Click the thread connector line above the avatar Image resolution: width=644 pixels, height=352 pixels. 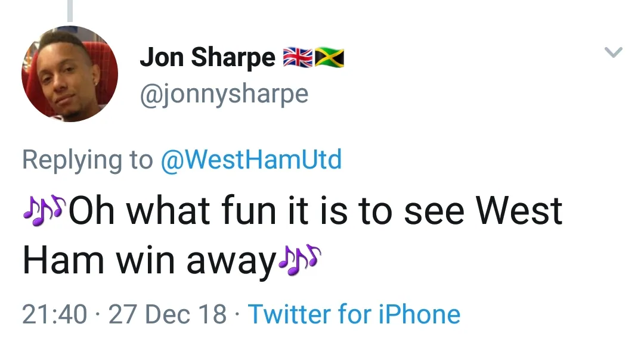(x=70, y=10)
